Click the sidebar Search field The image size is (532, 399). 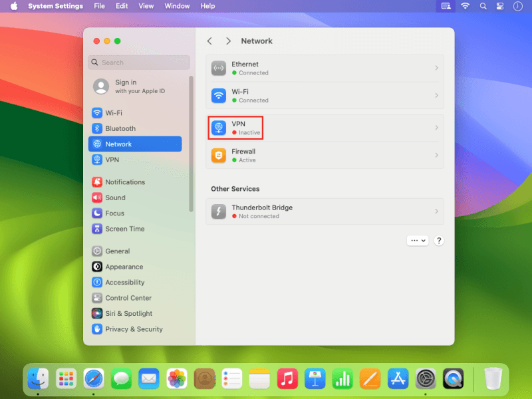click(139, 63)
